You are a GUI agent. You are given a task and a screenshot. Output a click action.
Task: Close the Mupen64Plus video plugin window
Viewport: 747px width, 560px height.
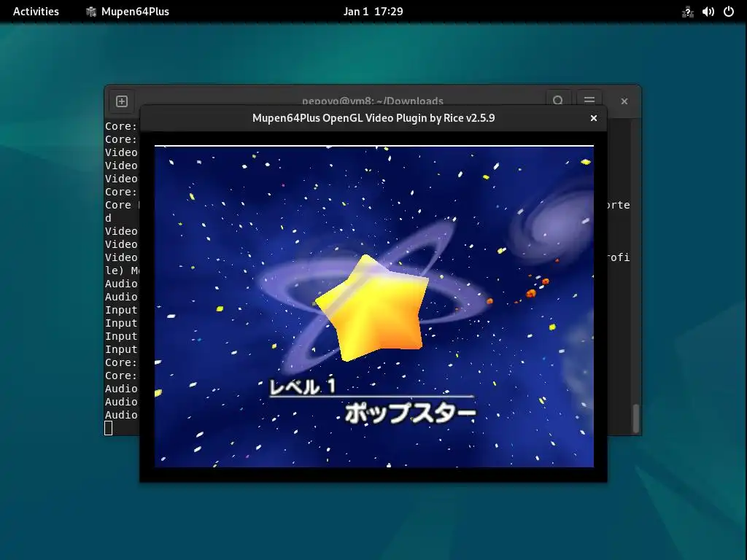click(594, 118)
